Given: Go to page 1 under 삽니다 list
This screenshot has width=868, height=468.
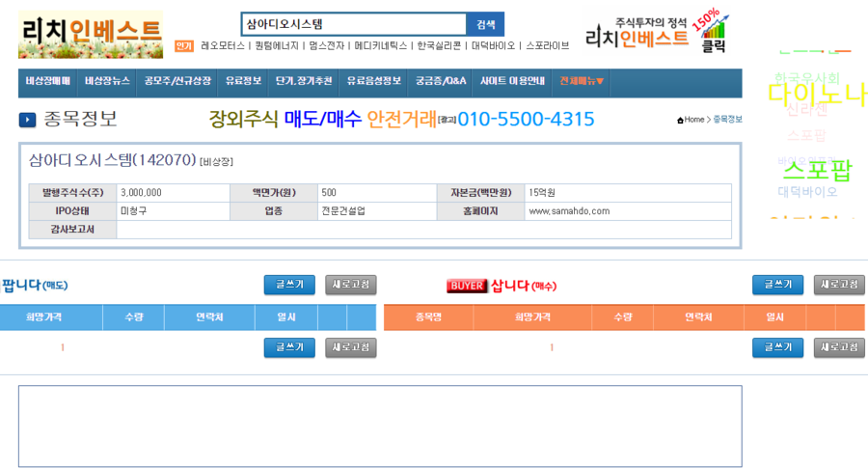Looking at the screenshot, I should click(552, 347).
